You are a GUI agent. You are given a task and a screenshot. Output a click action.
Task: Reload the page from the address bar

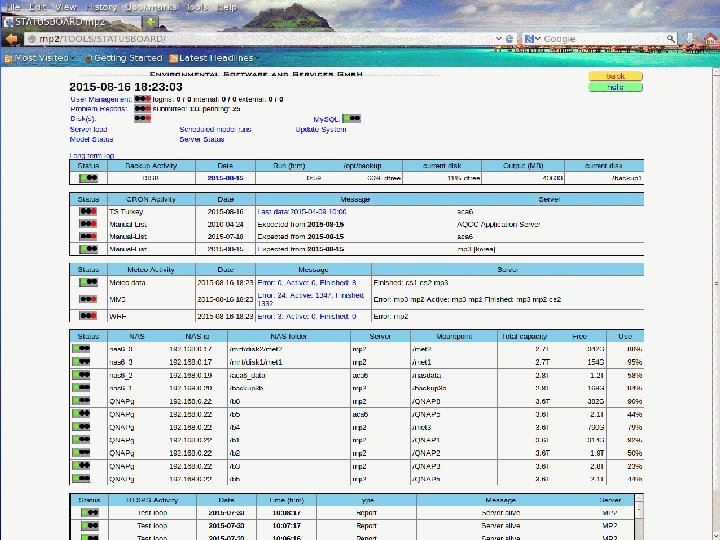(x=510, y=39)
